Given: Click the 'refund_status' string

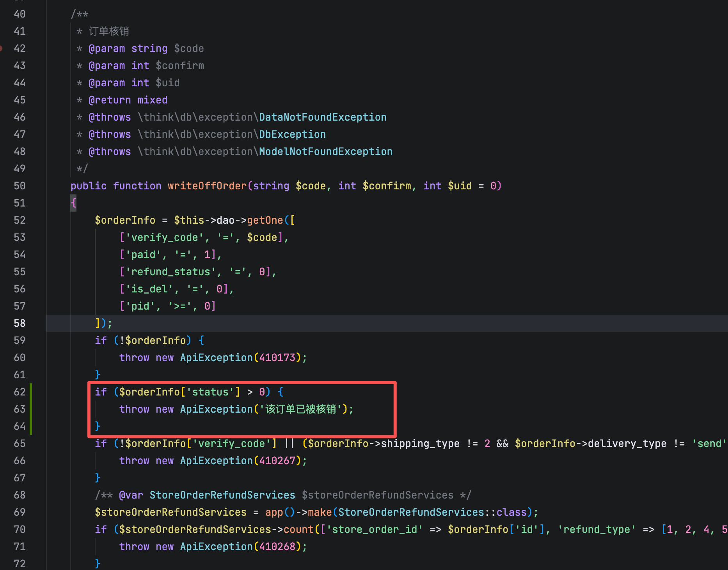Looking at the screenshot, I should click(170, 272).
